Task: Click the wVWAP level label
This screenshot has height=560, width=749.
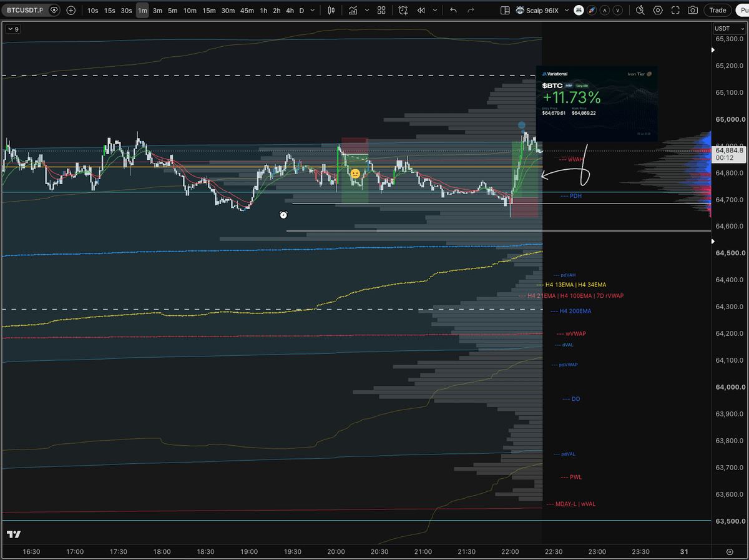Action: click(x=571, y=334)
